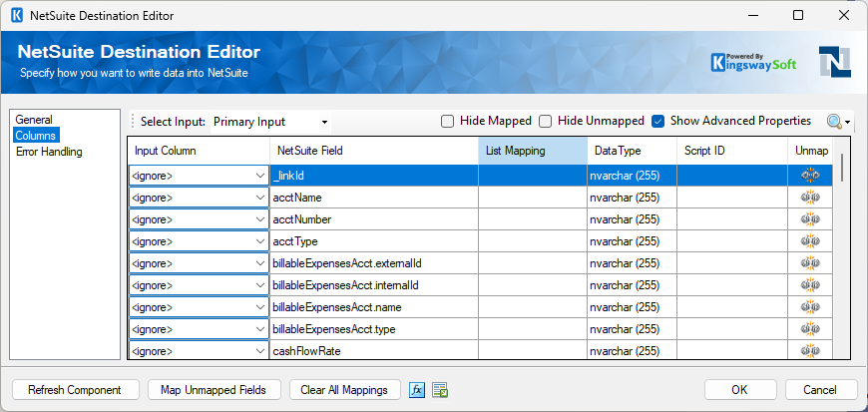Unmap the billableExpensesAcct.name field
Image resolution: width=868 pixels, height=412 pixels.
click(x=810, y=307)
